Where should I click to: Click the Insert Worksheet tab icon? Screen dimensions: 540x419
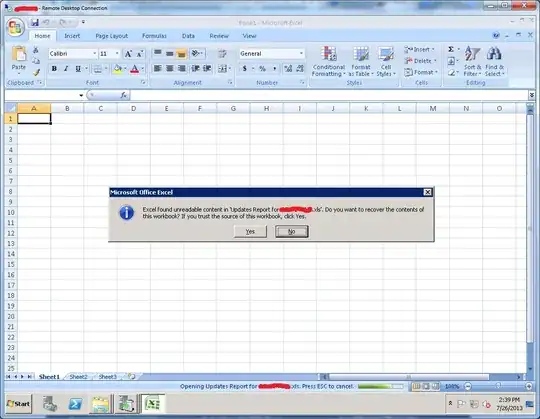132,377
